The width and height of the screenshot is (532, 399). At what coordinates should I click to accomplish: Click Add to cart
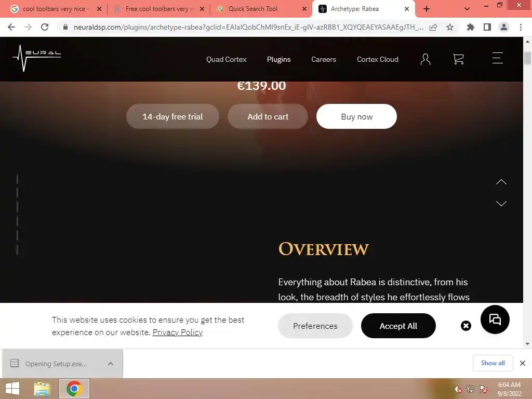pos(268,116)
